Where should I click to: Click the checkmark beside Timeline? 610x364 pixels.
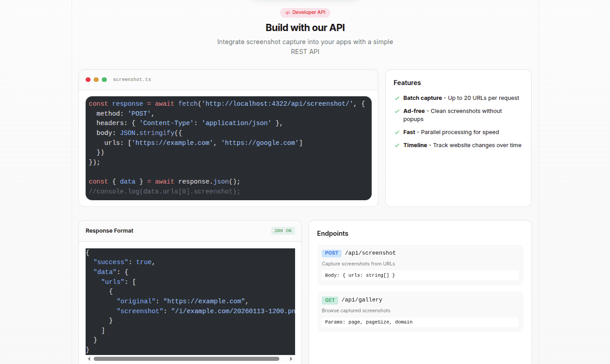click(x=397, y=145)
